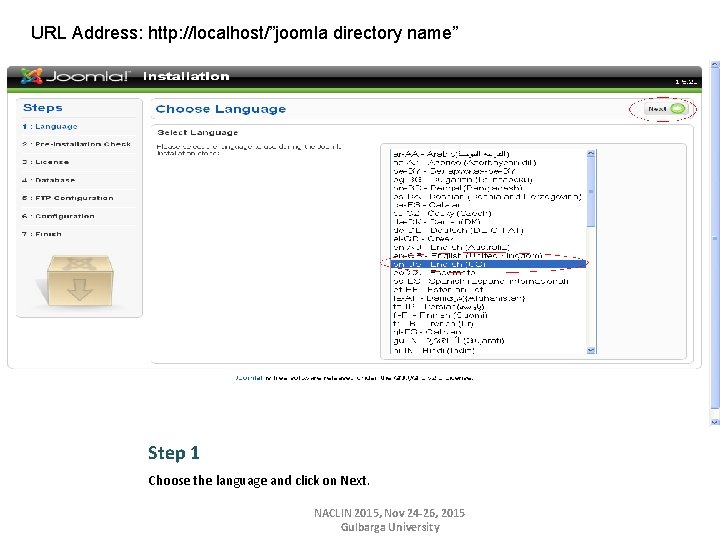Select bg-BG Bulgarian language
Image resolution: width=720 pixels, height=540 pixels.
pos(462,180)
